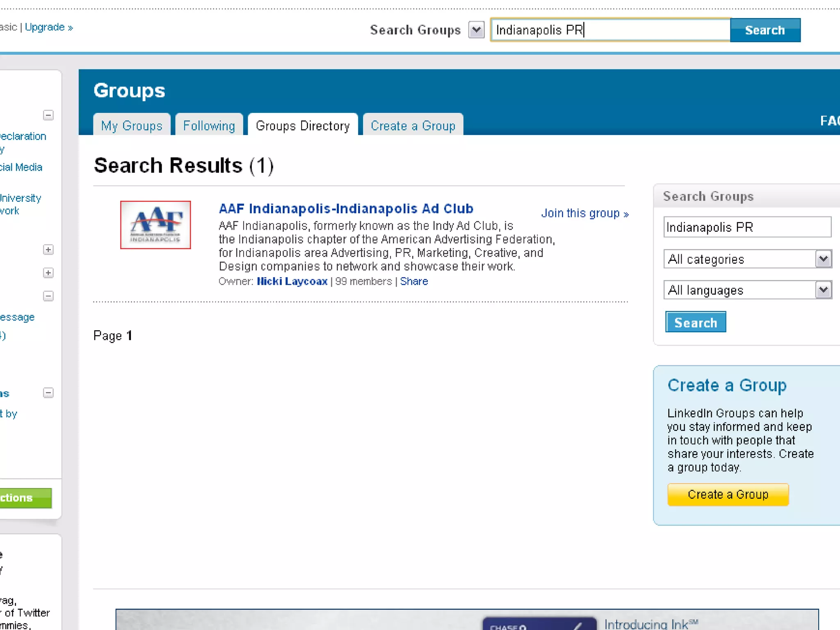Collapse the sidebar section above 't by' link

coord(48,393)
